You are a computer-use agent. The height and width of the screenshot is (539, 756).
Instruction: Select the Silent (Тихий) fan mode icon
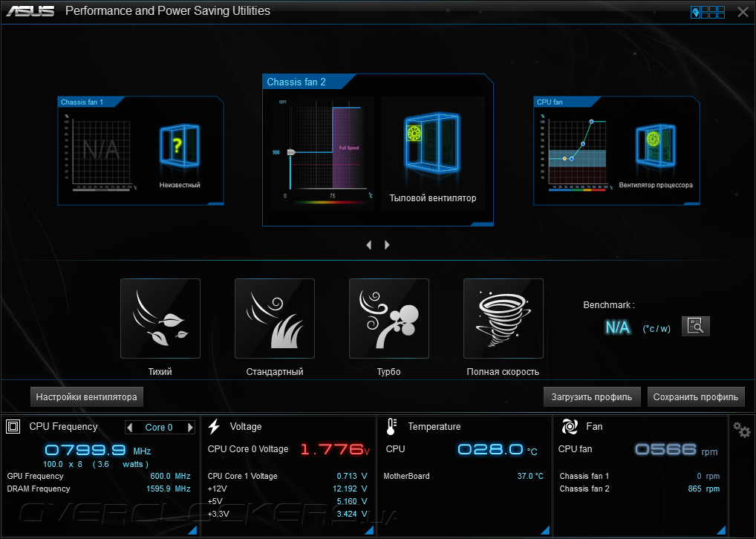[160, 318]
